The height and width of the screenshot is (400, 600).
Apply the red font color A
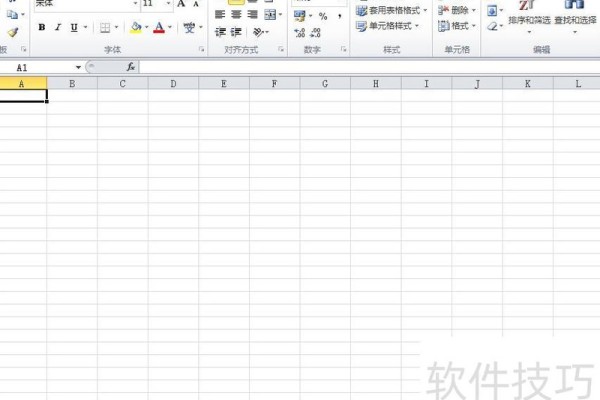click(159, 27)
